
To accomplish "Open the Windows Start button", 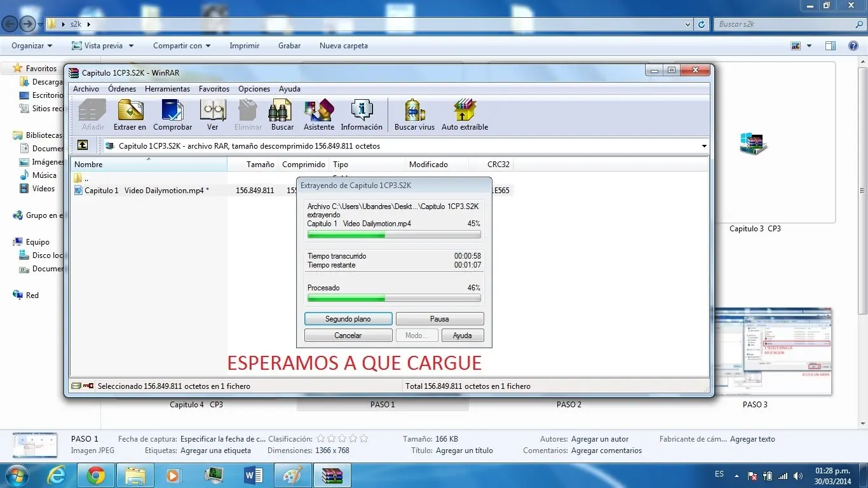I will [17, 475].
